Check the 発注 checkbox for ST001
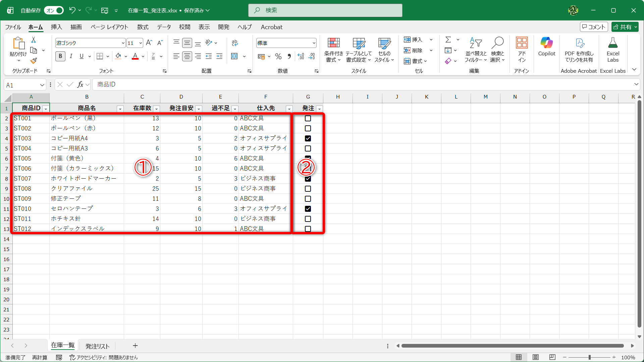 (308, 118)
